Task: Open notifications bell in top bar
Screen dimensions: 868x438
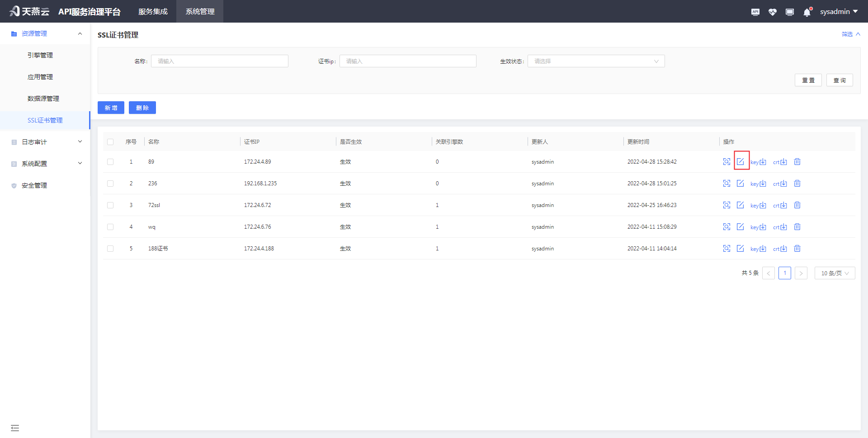Action: click(x=807, y=12)
